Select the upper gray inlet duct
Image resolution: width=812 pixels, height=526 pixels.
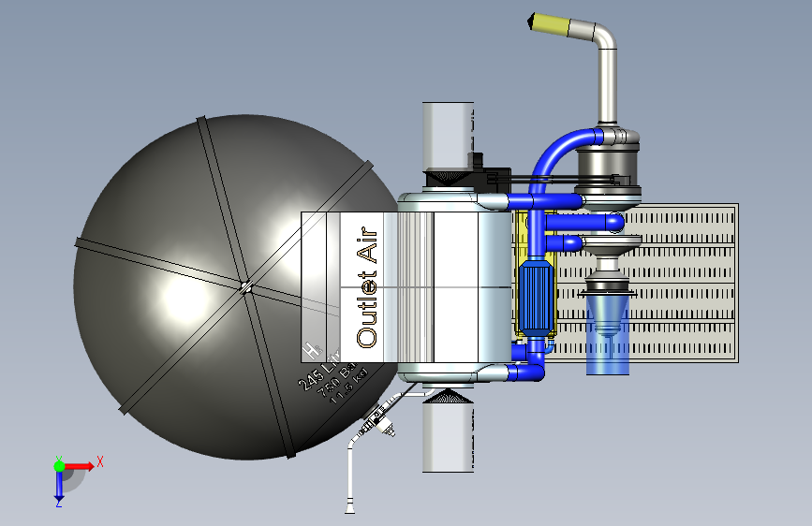pyautogui.click(x=448, y=137)
